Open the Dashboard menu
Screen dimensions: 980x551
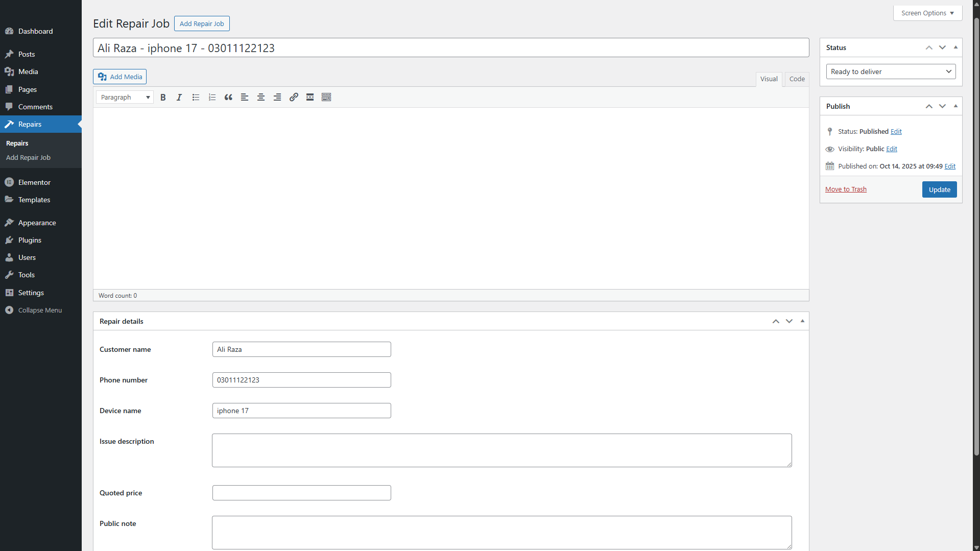pos(41,31)
